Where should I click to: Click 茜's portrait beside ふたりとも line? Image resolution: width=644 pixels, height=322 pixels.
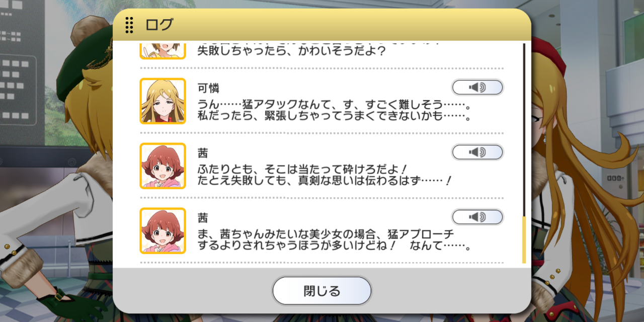[163, 166]
